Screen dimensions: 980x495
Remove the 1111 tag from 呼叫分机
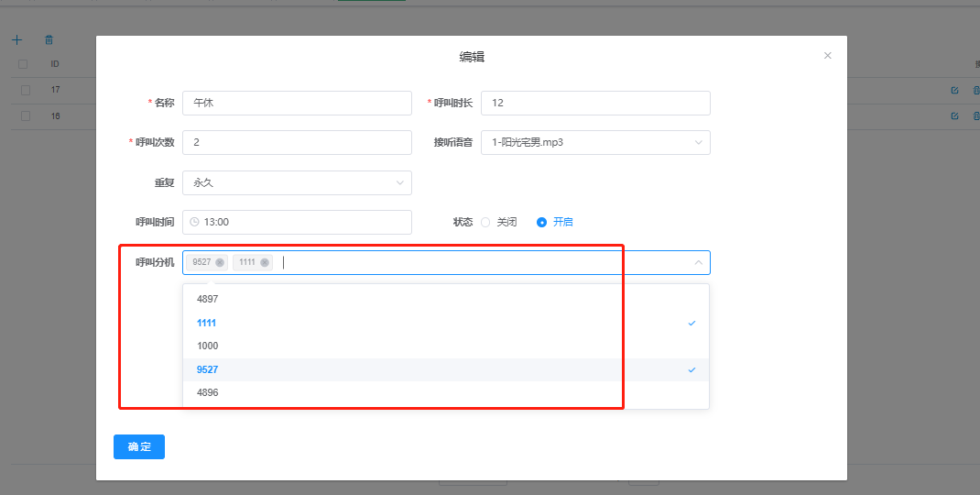tap(265, 262)
